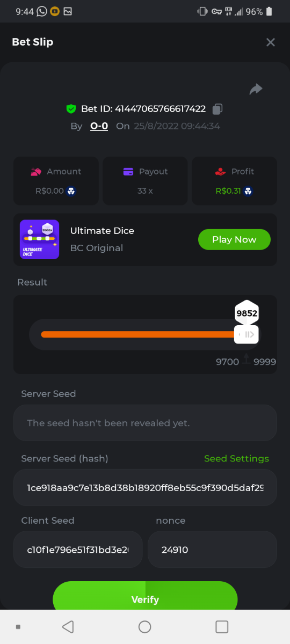Copy the Bet ID with clipboard icon
This screenshot has height=644, width=290.
(x=217, y=109)
